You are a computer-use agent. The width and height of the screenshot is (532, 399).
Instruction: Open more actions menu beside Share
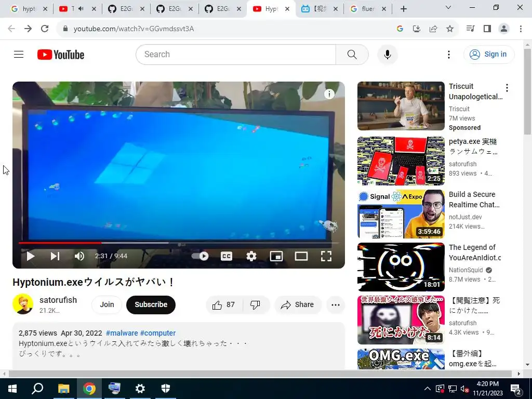click(x=336, y=304)
